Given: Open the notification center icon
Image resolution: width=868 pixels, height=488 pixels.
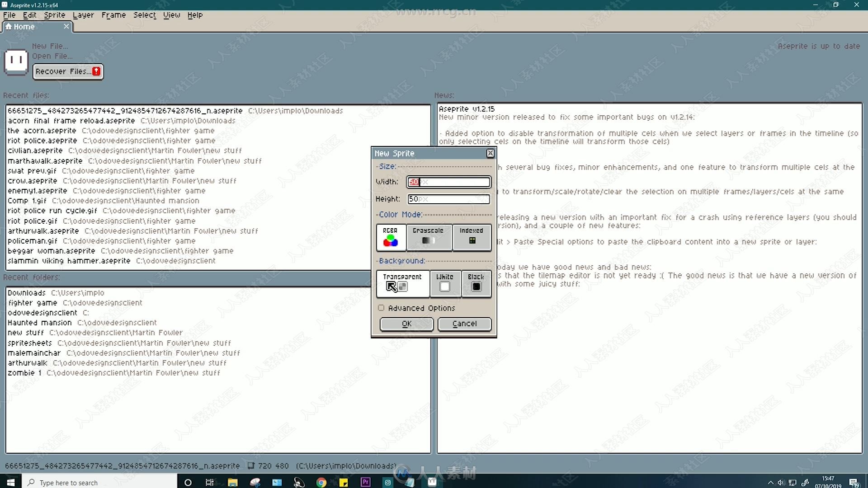Looking at the screenshot, I should pyautogui.click(x=854, y=483).
